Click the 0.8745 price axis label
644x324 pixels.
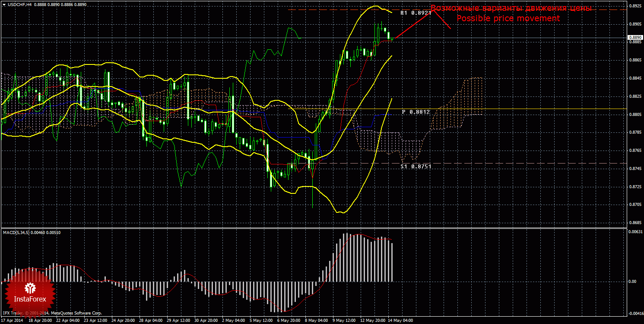(635, 169)
